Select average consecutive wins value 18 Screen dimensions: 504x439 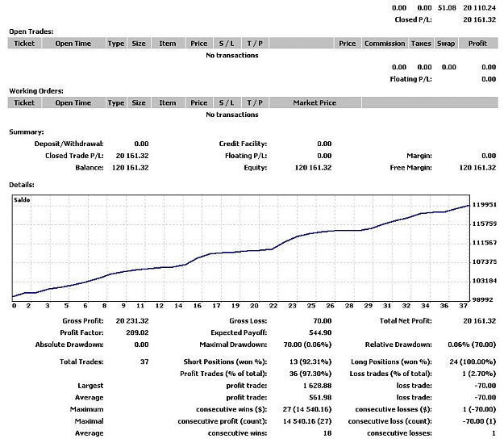click(x=327, y=433)
